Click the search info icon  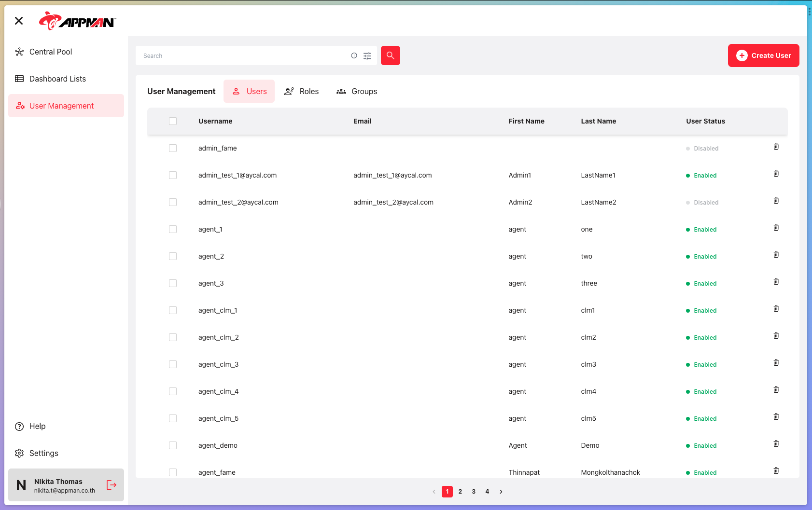(x=354, y=55)
